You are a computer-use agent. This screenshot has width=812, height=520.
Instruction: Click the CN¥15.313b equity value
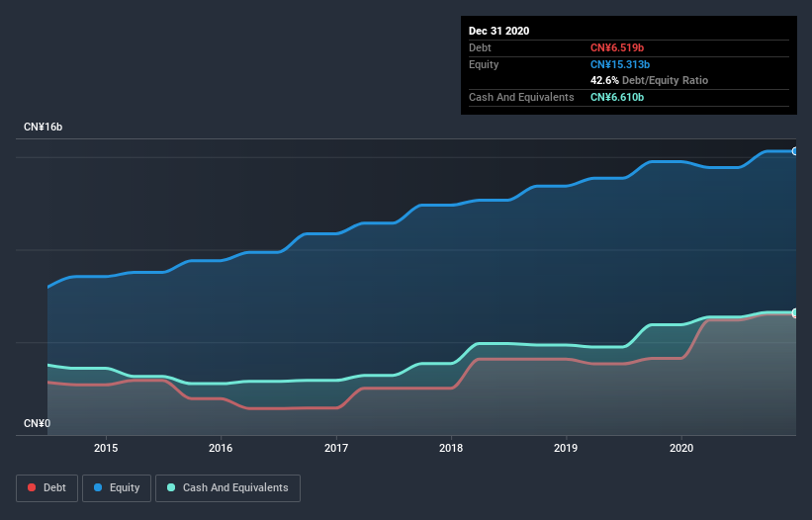(x=620, y=64)
